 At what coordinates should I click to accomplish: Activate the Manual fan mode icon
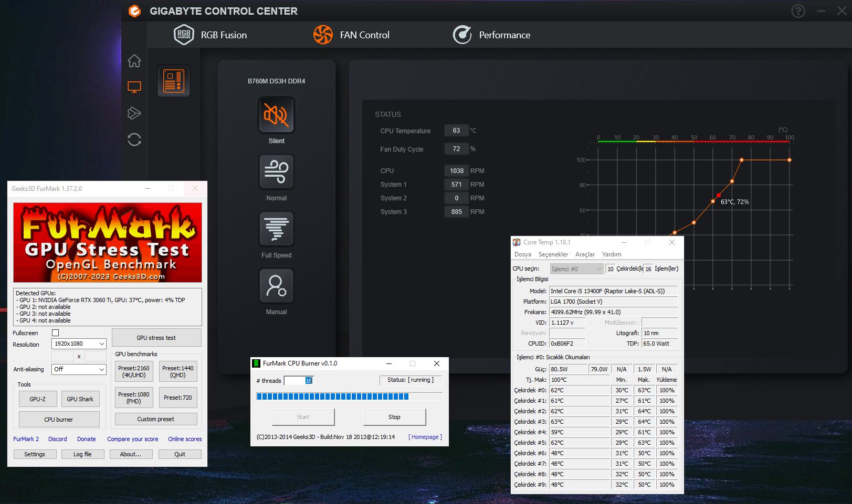276,285
